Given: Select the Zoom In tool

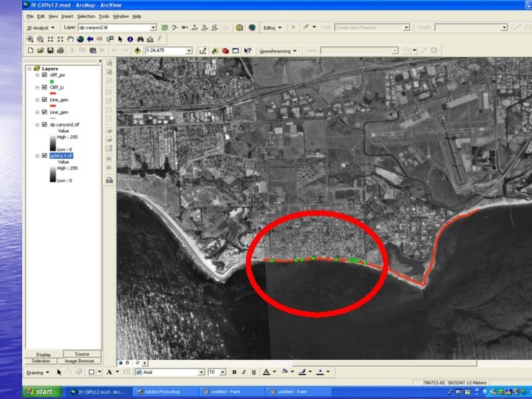Looking at the screenshot, I should pos(30,39).
